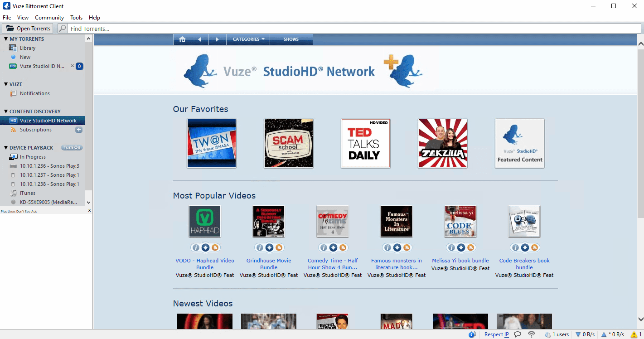Open the Community menu
The height and width of the screenshot is (339, 644).
(49, 18)
